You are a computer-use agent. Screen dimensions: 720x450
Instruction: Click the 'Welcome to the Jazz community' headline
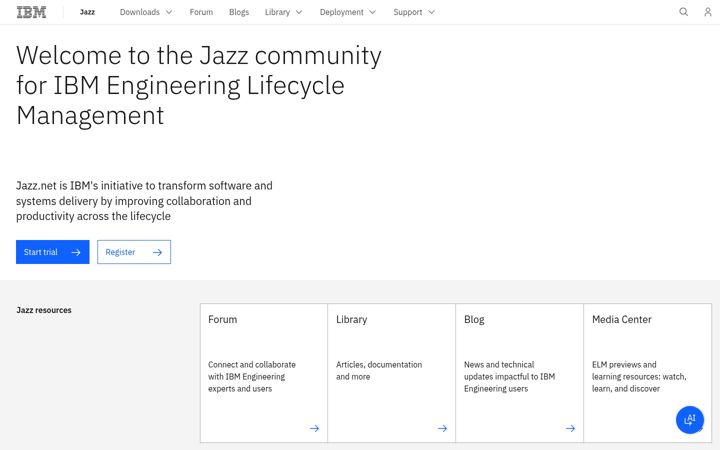[199, 85]
